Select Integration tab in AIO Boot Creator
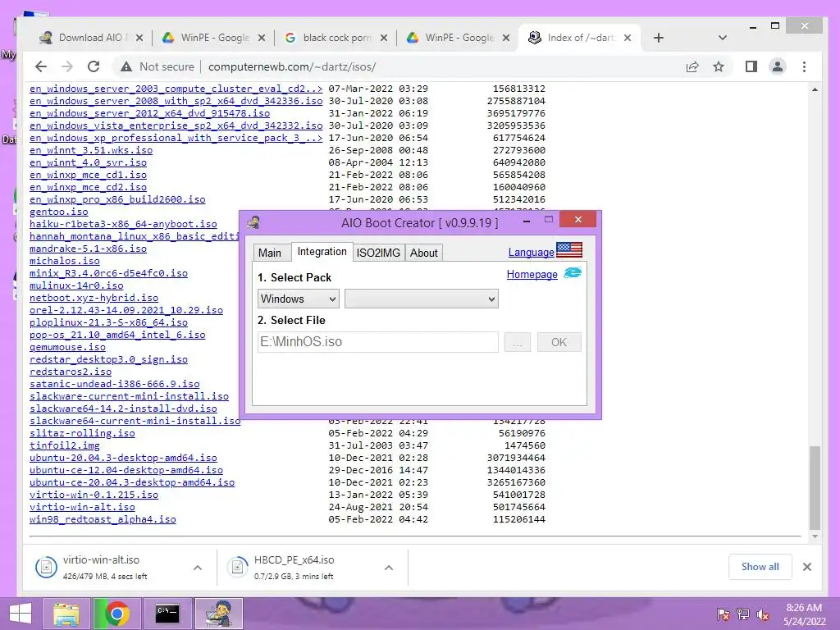The height and width of the screenshot is (630, 840). pos(322,252)
